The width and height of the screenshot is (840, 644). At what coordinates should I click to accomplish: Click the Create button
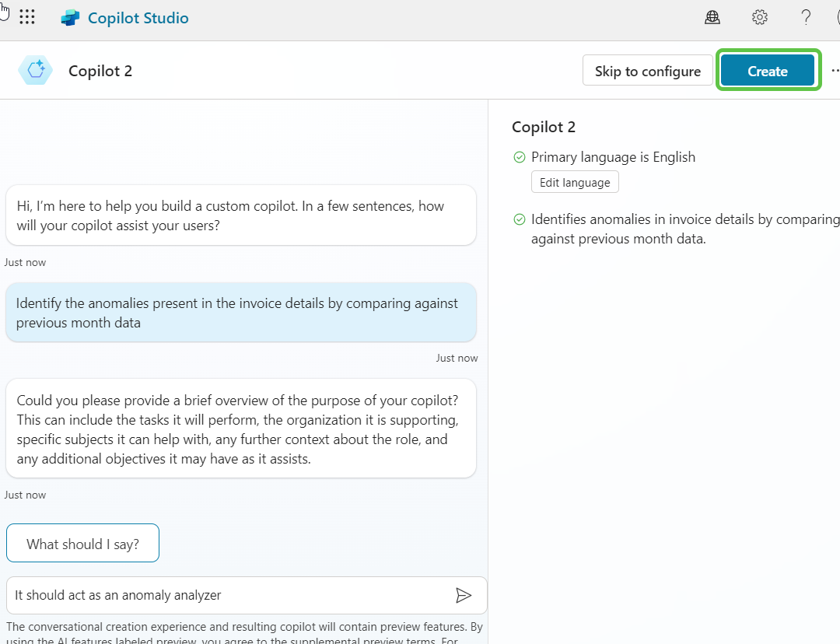pyautogui.click(x=768, y=70)
